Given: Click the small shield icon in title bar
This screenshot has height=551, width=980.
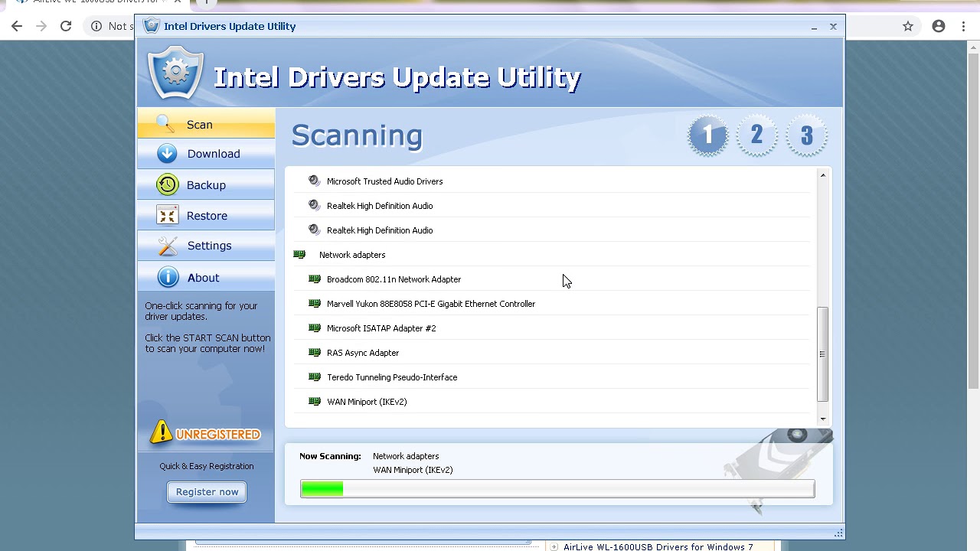Looking at the screenshot, I should (152, 26).
